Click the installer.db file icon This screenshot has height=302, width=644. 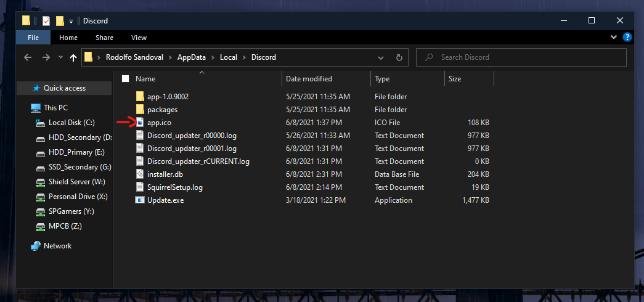(x=140, y=174)
